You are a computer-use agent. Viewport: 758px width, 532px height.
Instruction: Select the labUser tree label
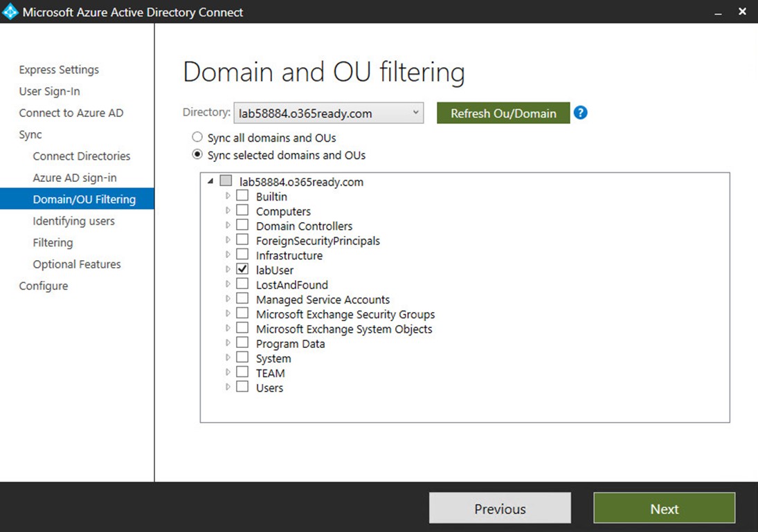click(275, 270)
